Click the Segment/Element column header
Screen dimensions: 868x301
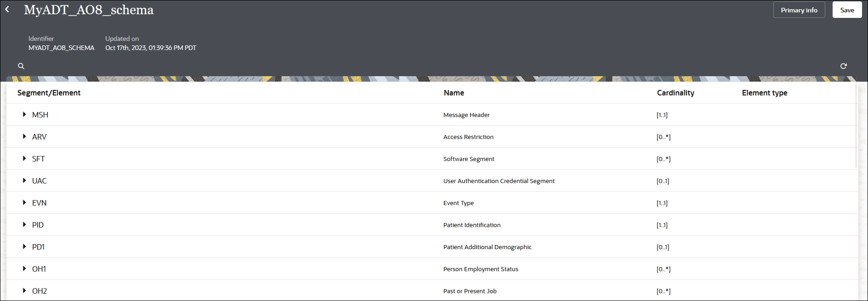pos(49,93)
